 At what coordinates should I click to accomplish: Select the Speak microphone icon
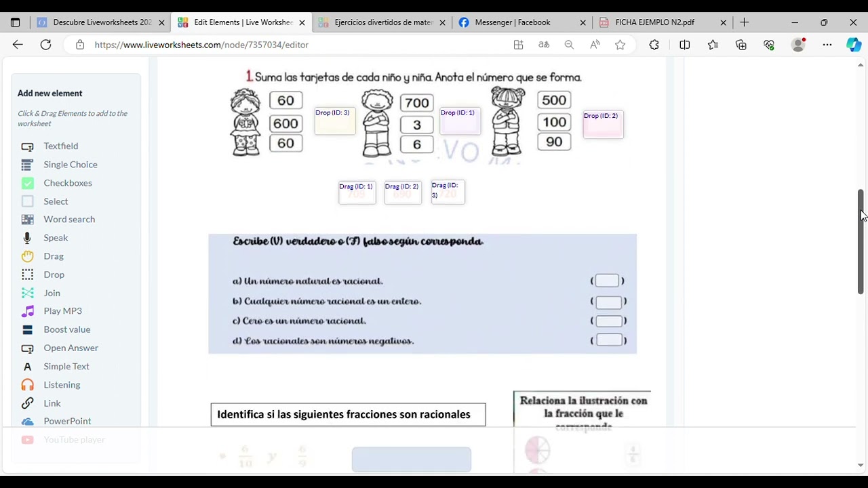click(27, 238)
